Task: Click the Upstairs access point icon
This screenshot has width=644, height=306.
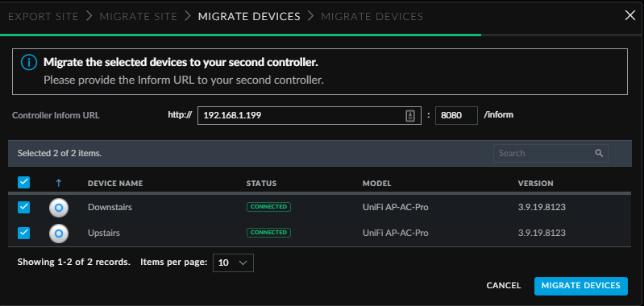Action: [x=59, y=234]
